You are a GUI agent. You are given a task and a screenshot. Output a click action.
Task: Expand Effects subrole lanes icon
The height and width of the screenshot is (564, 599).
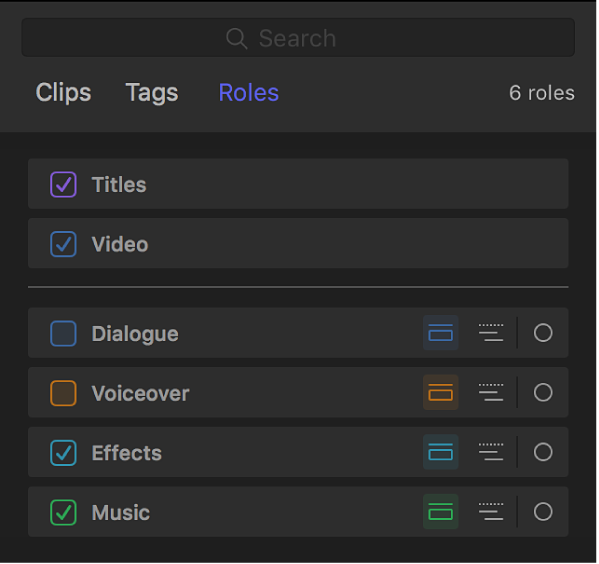492,453
